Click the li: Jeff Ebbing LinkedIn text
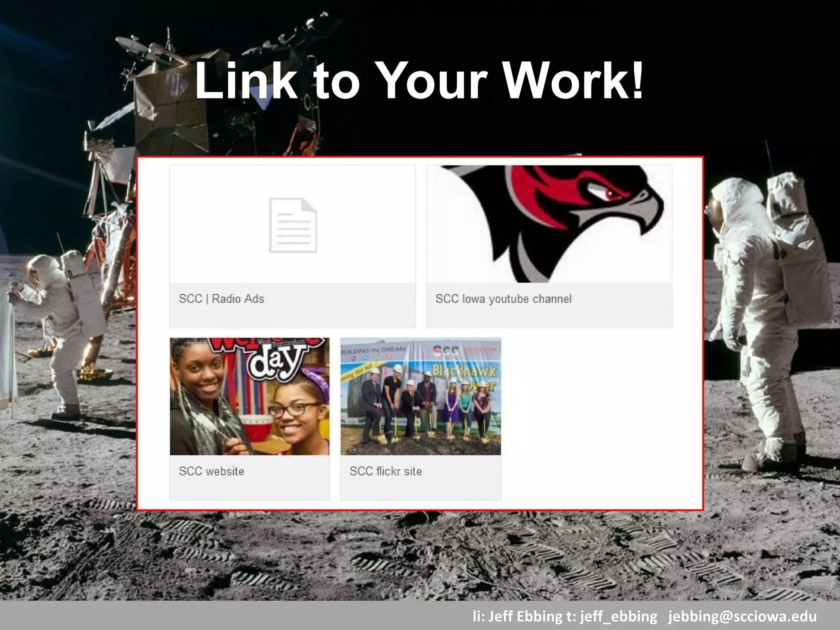840x630 pixels. [518, 616]
